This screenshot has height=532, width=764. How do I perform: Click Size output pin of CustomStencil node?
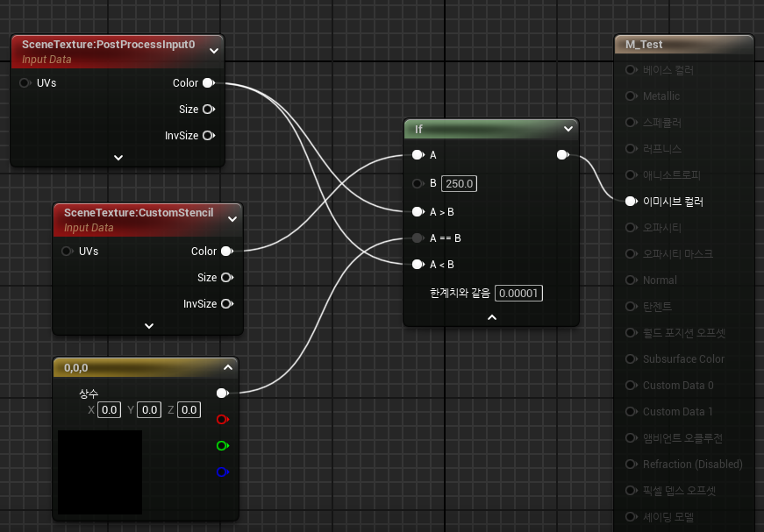pos(227,278)
